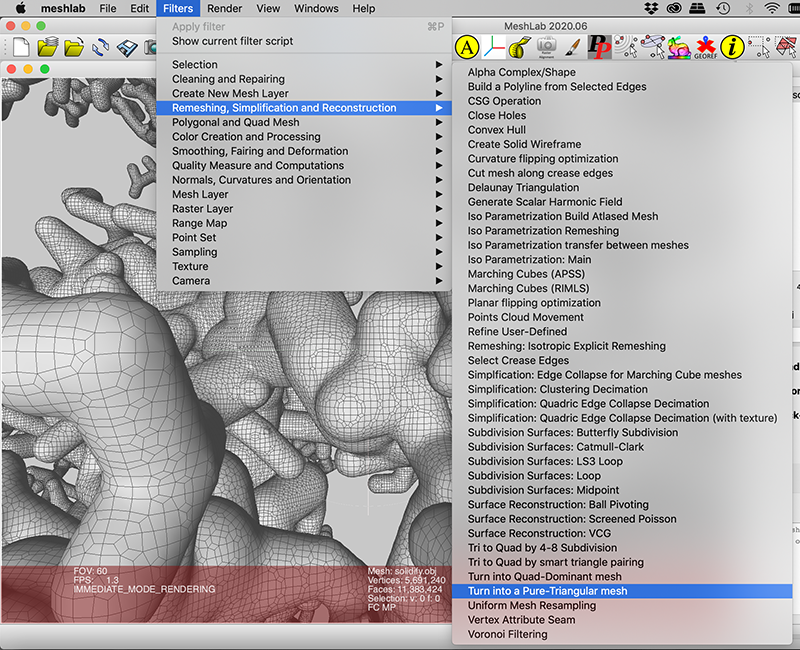Screen dimensions: 800x650
Task: Click the colored XYZ axes icon
Action: (x=493, y=47)
